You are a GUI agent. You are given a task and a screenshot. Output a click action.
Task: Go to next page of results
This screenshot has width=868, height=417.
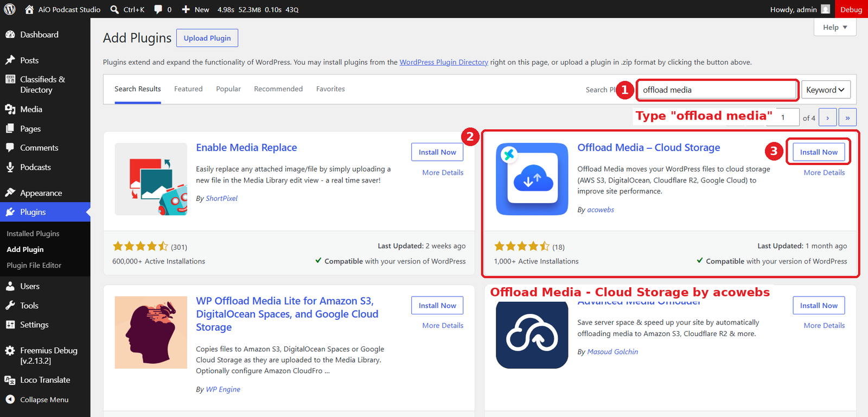(827, 117)
